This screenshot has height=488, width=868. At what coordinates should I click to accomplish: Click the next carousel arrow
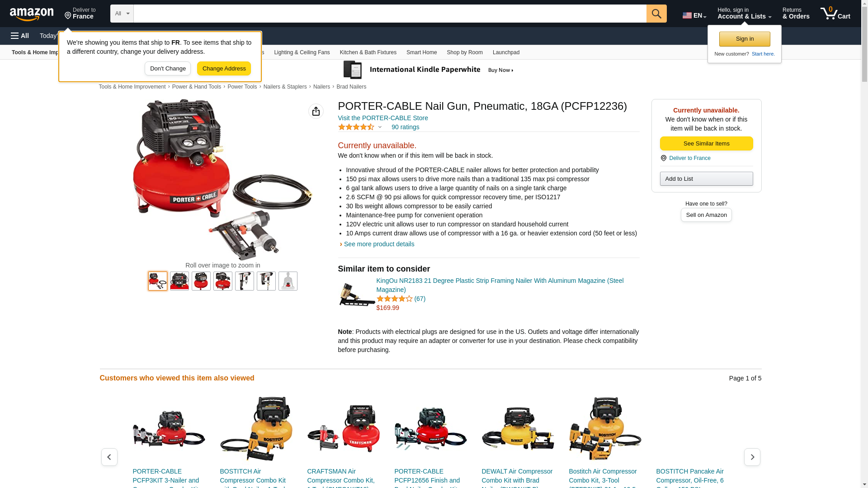tap(752, 457)
